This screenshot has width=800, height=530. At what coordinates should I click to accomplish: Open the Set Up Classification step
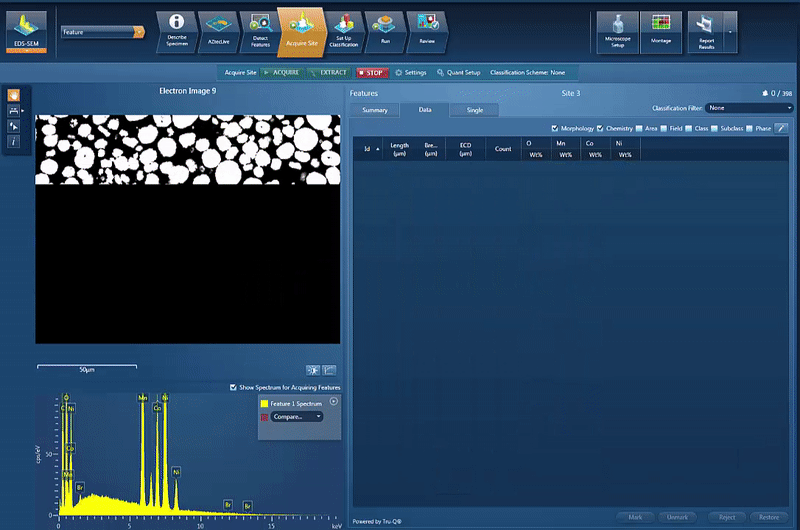[x=346, y=29]
